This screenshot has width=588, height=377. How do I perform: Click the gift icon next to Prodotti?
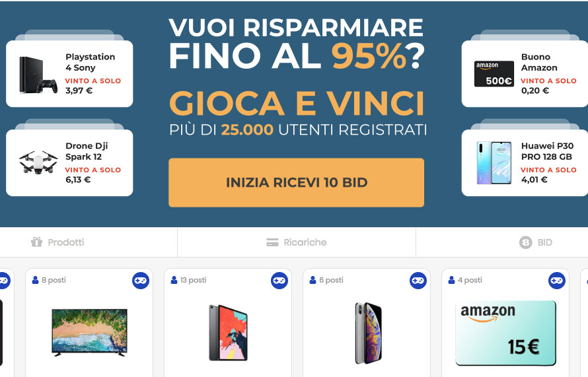(37, 242)
